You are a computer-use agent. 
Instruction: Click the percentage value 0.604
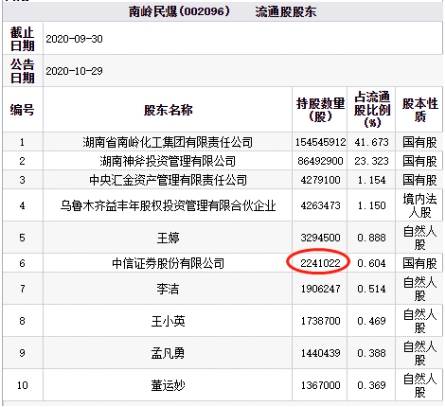click(x=372, y=263)
